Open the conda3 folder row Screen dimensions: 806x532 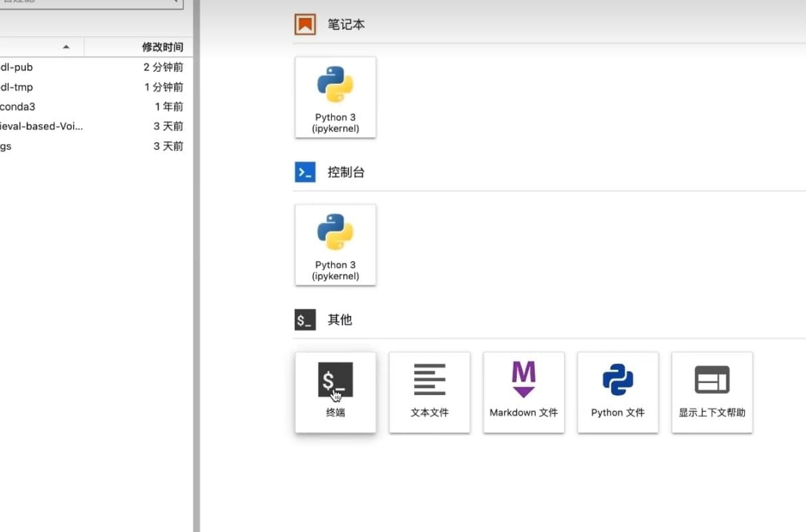tap(17, 106)
